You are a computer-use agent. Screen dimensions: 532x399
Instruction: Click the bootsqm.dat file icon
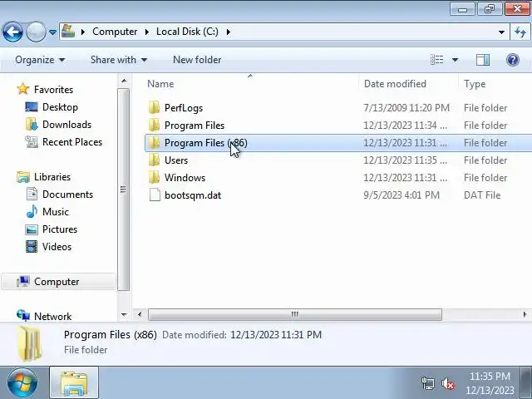pos(155,195)
